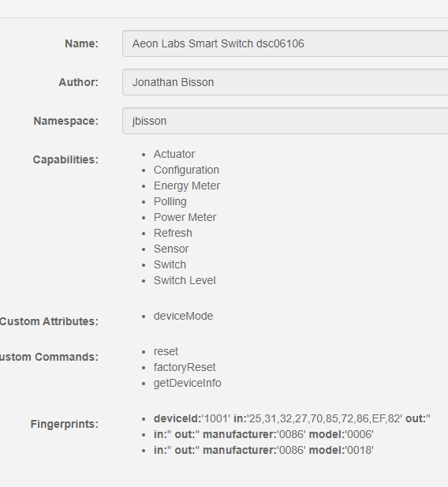Select the Sensor capability entry
Viewport: 448px width, 487px height.
(x=171, y=249)
